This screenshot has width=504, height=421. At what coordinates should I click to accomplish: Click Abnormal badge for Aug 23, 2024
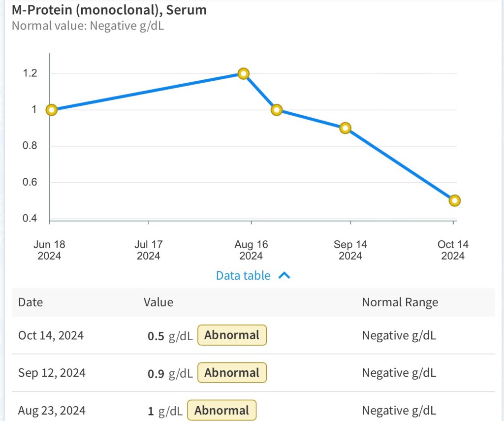click(221, 410)
